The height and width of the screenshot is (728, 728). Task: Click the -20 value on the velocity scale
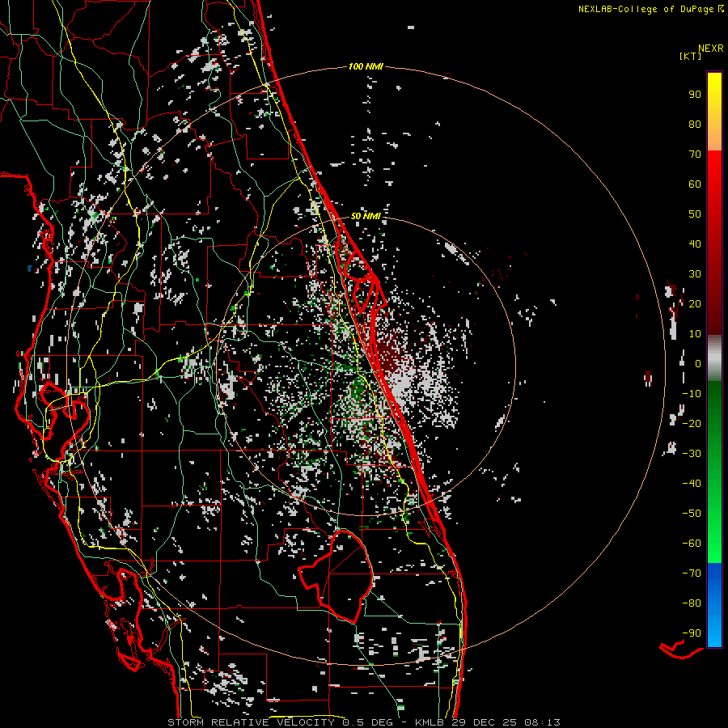pyautogui.click(x=692, y=424)
